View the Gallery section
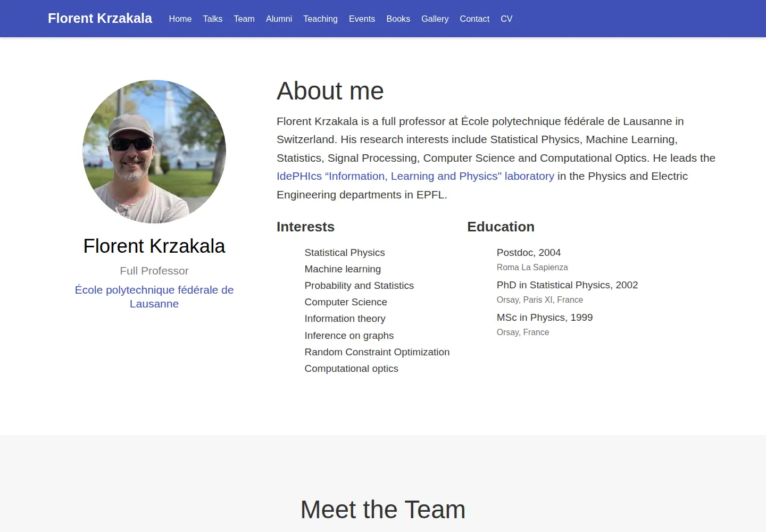This screenshot has height=532, width=766. [435, 19]
